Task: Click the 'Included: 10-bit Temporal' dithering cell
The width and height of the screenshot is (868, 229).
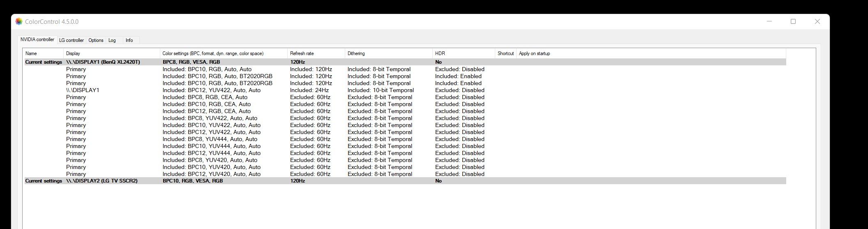Action: (381, 90)
